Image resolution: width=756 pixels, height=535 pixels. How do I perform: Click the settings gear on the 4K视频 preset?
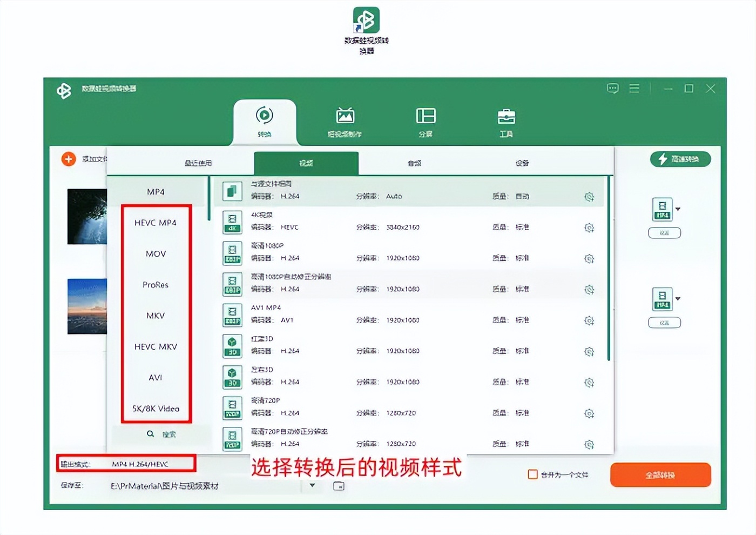[590, 228]
